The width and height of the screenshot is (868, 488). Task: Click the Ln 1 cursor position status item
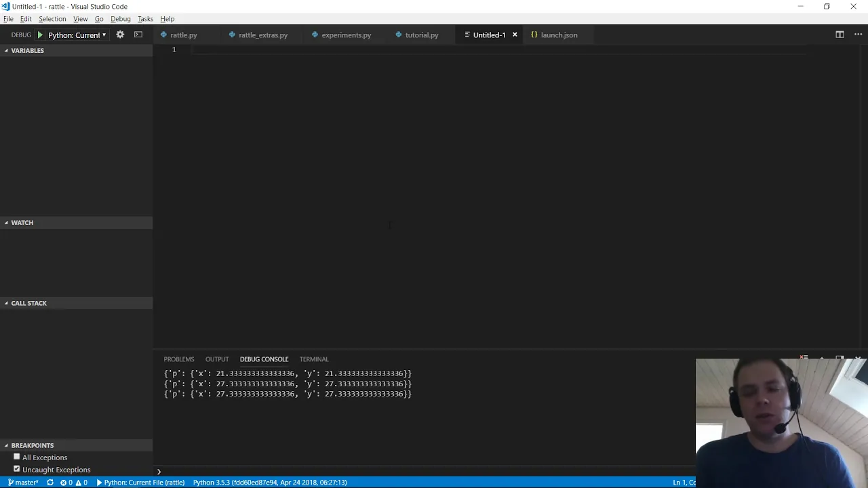coord(684,483)
